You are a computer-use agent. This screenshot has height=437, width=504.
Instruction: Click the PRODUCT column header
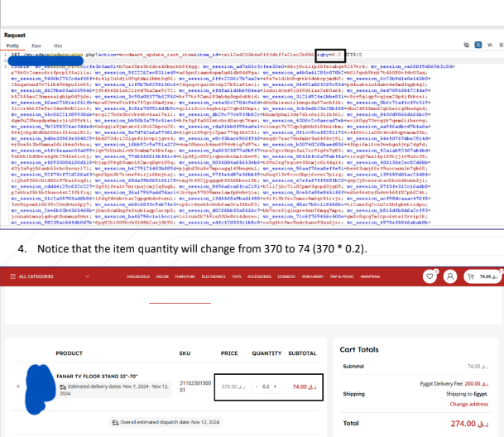coord(70,353)
